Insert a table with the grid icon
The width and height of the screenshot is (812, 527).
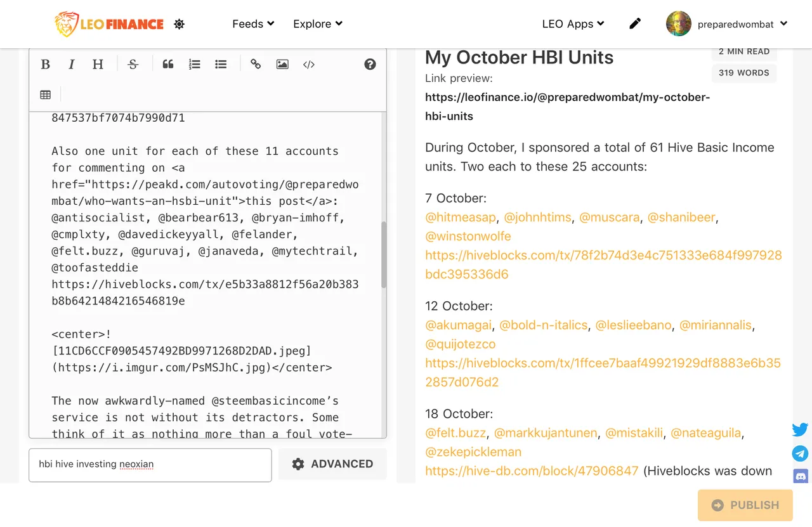click(x=45, y=94)
